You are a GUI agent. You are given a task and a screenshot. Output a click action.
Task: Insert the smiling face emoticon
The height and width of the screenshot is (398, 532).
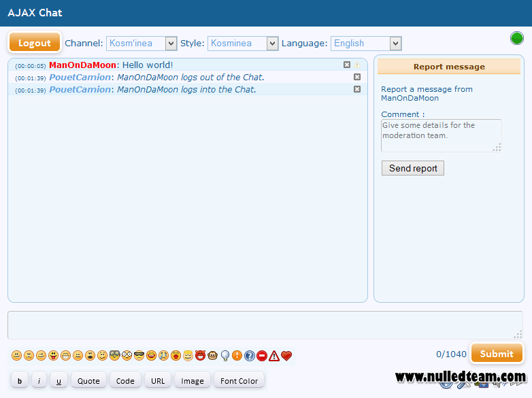pyautogui.click(x=16, y=355)
